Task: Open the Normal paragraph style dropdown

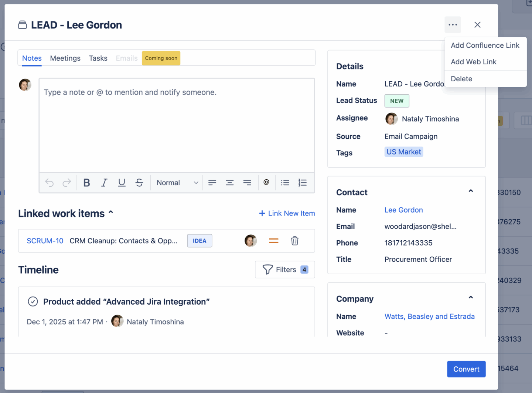Action: 176,182
